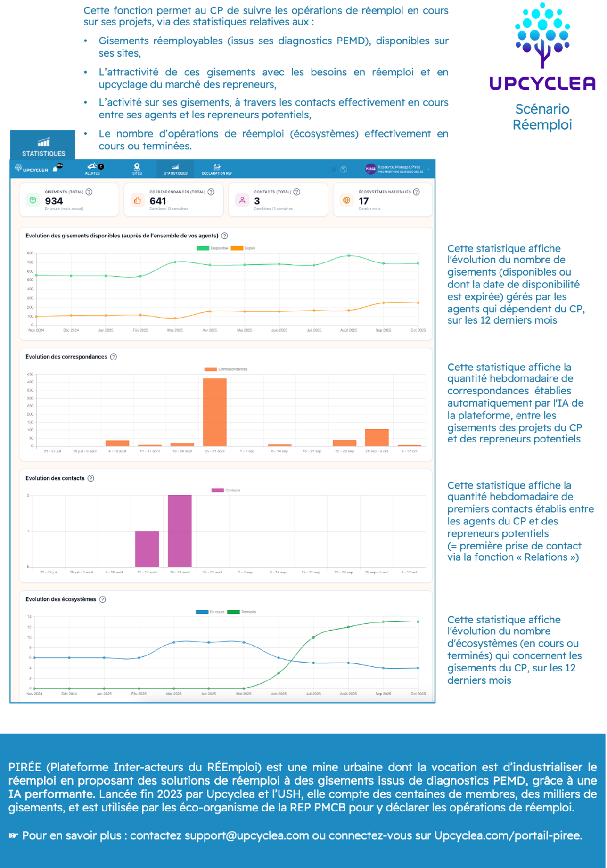Click the globe icon in the navbar
607x868 pixels.
344,170
